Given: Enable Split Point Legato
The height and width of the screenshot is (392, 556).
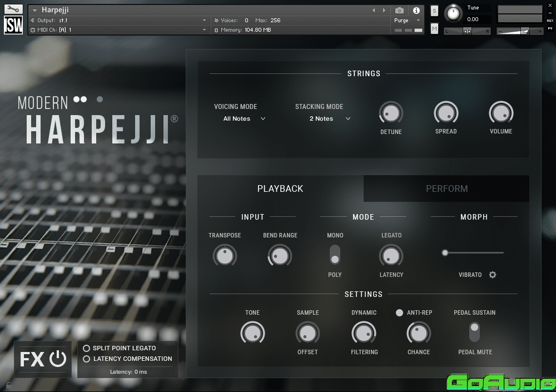Looking at the screenshot, I should pyautogui.click(x=86, y=348).
